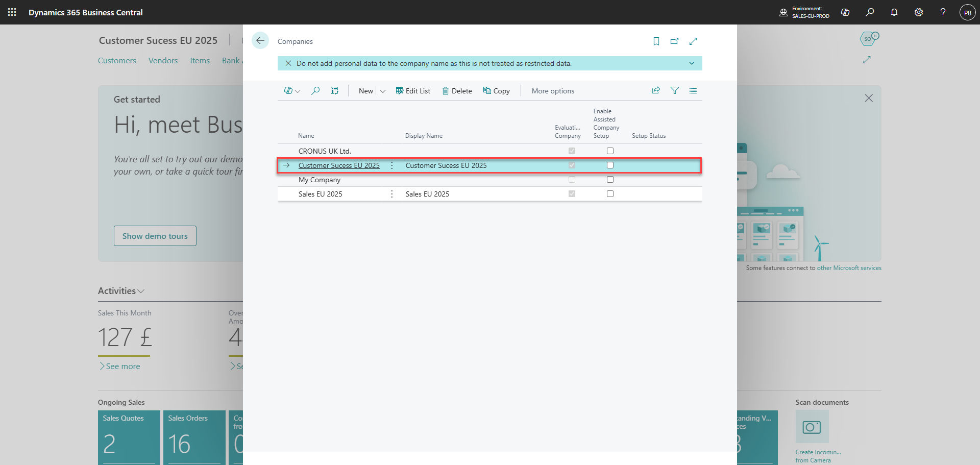Enable Assisted Setup for CRONUS UK Ltd.

coord(610,151)
